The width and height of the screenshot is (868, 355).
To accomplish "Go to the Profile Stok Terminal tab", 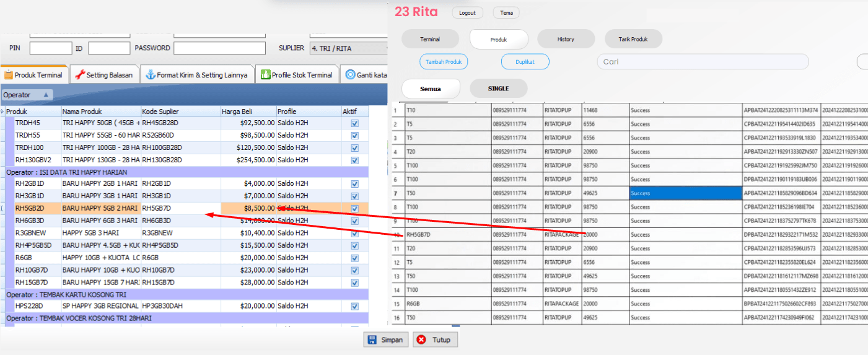I will point(297,75).
